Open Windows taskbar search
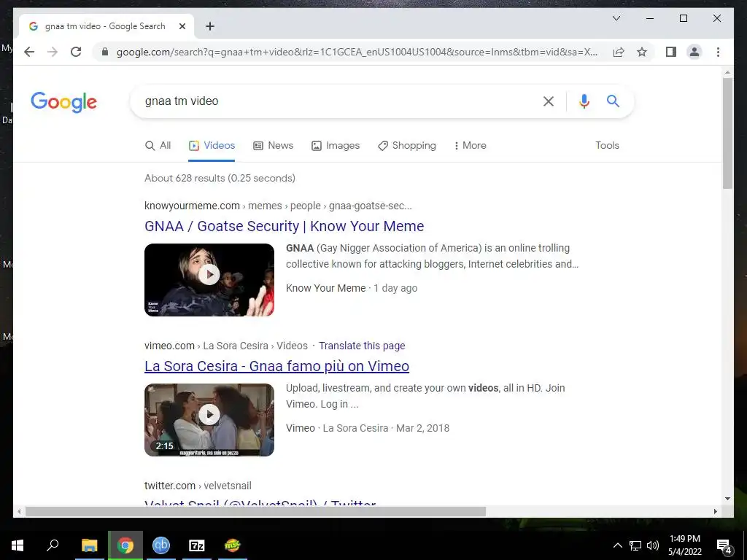The height and width of the screenshot is (560, 747). tap(53, 545)
